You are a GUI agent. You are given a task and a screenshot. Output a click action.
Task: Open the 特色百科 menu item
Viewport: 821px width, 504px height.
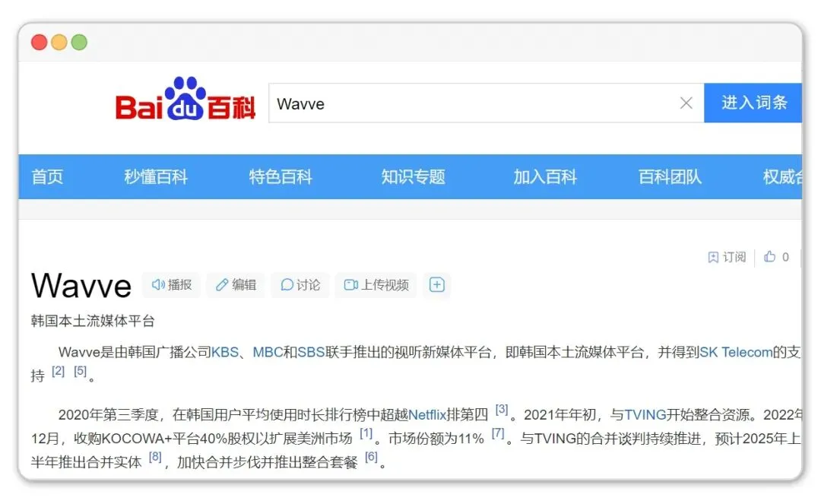click(281, 177)
